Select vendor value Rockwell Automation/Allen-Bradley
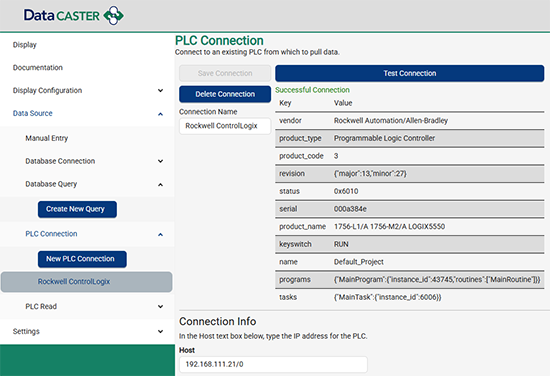Screen dimensions: 550x376 pyautogui.click(x=391, y=121)
